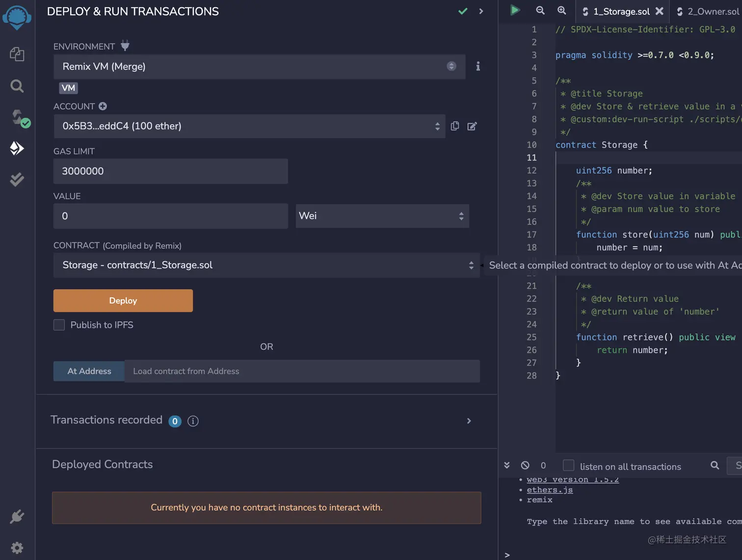The height and width of the screenshot is (560, 742).
Task: Open the Plugin Manager plug icon
Action: click(x=17, y=516)
